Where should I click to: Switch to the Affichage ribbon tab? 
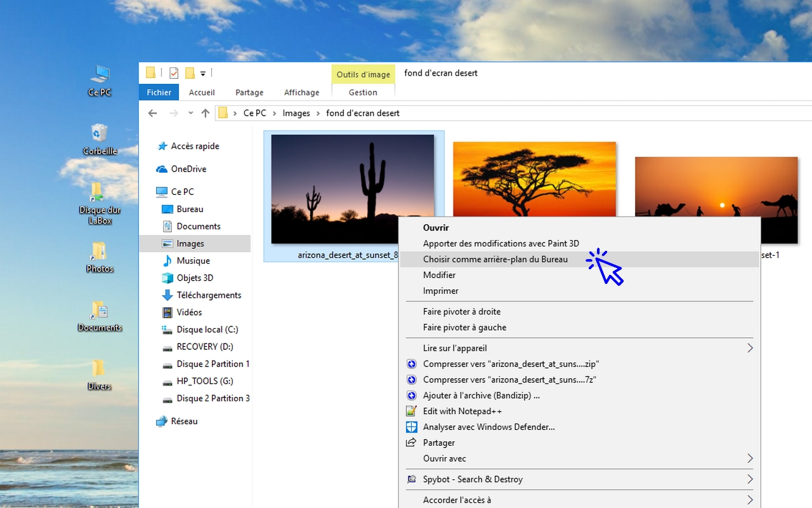click(301, 92)
